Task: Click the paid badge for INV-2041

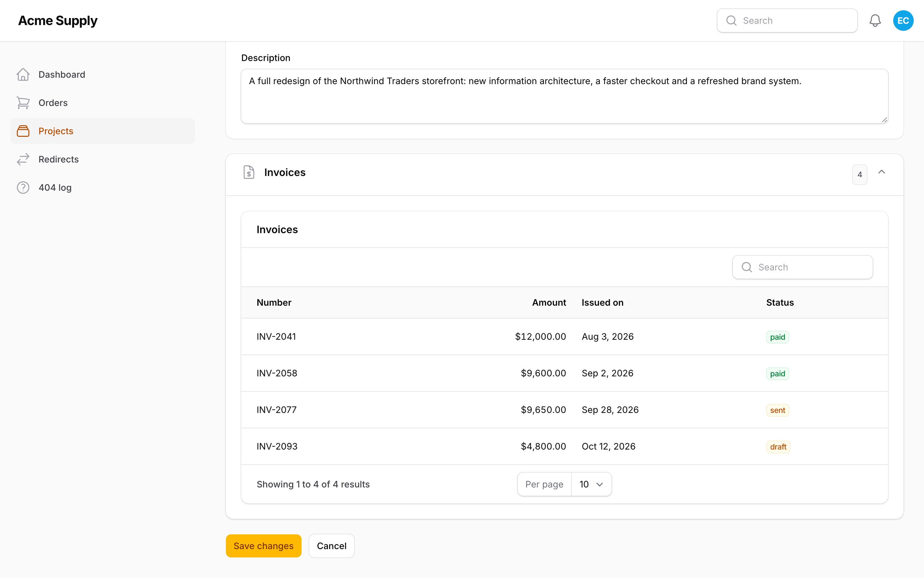Action: coord(777,337)
